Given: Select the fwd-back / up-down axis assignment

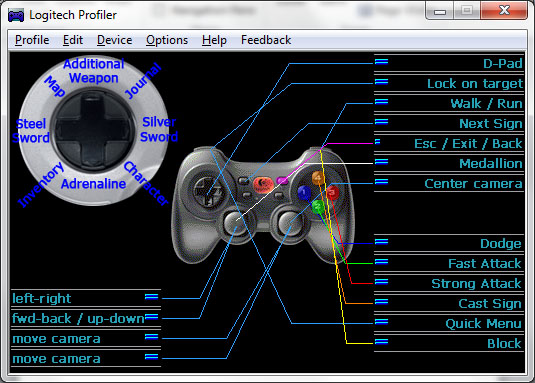Looking at the screenshot, I should pos(78,319).
